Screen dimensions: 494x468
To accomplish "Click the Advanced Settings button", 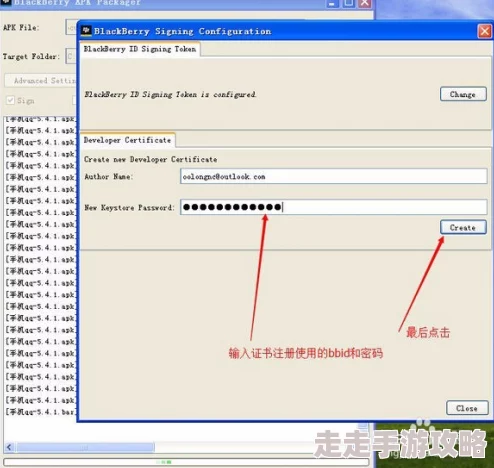I will [41, 81].
